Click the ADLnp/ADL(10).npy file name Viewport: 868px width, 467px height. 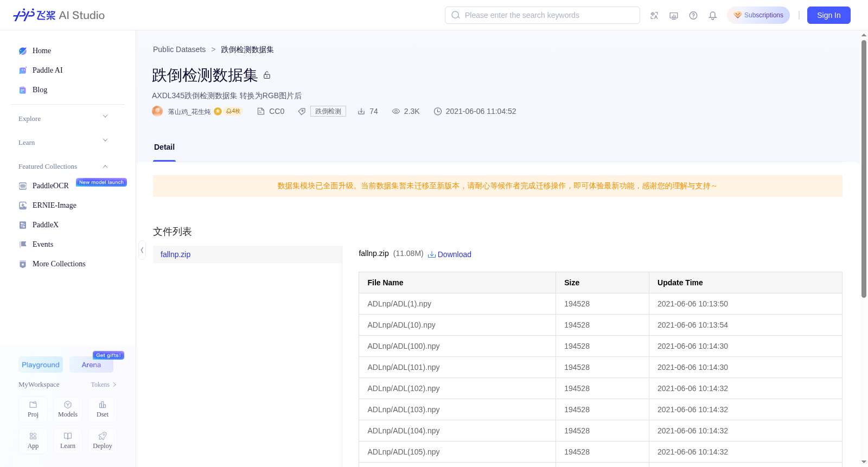tap(401, 325)
